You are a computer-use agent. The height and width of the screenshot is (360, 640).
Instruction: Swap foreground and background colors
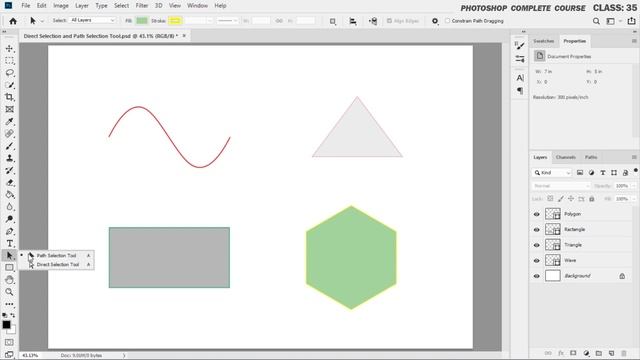tap(13, 315)
